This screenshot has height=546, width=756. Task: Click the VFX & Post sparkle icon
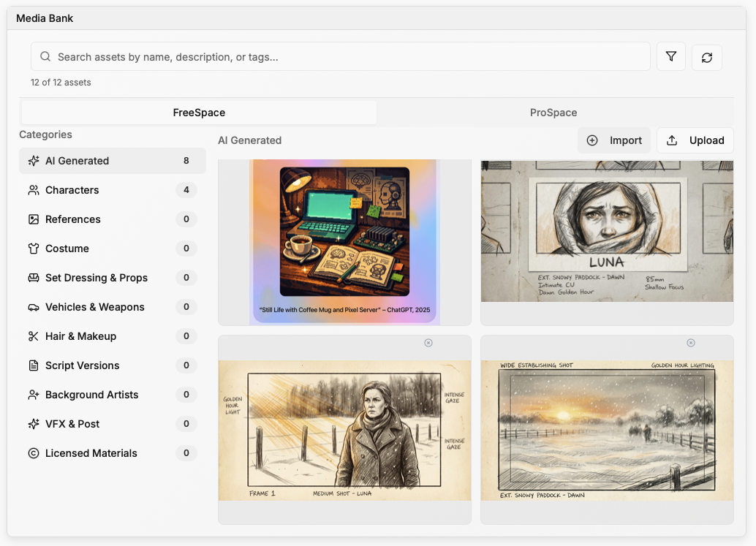click(x=34, y=424)
